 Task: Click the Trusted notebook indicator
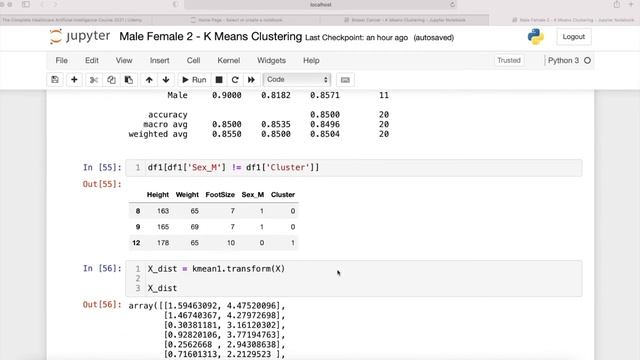[509, 60]
